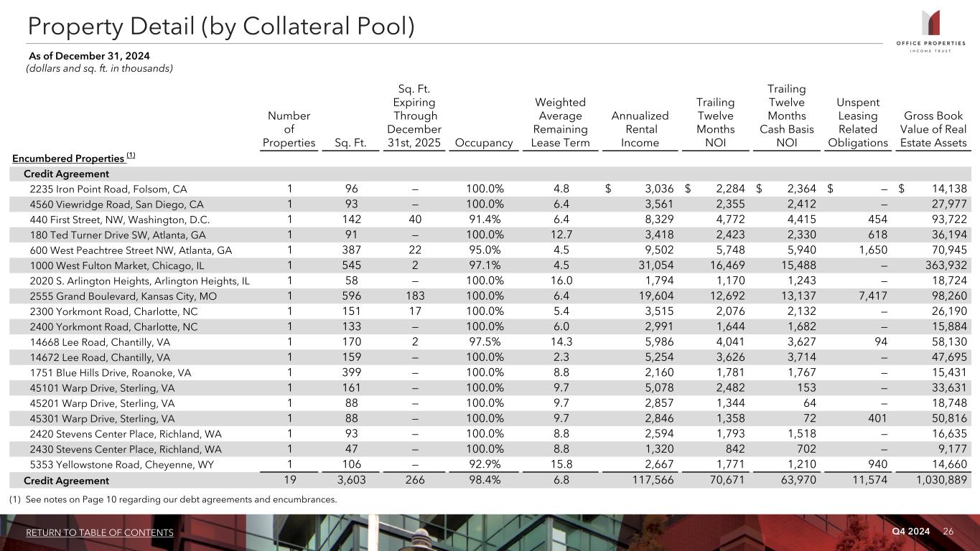Click the Unspent Leasing Related Obligations header

tap(858, 123)
